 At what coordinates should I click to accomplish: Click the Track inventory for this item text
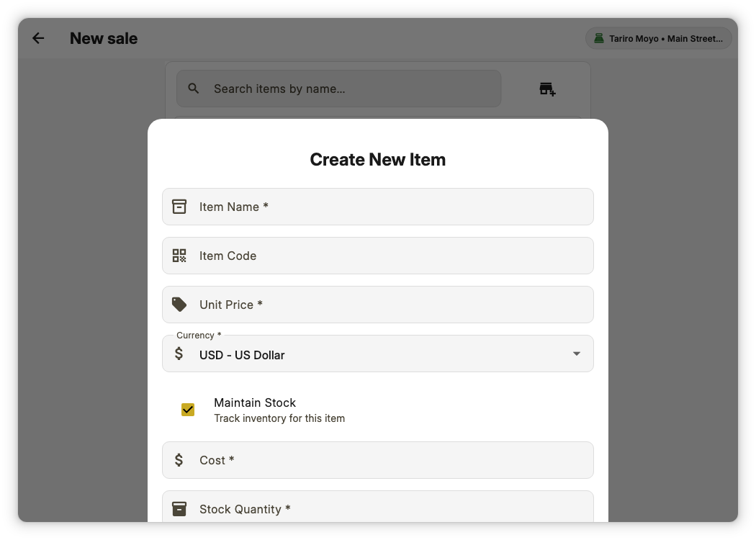pos(279,418)
